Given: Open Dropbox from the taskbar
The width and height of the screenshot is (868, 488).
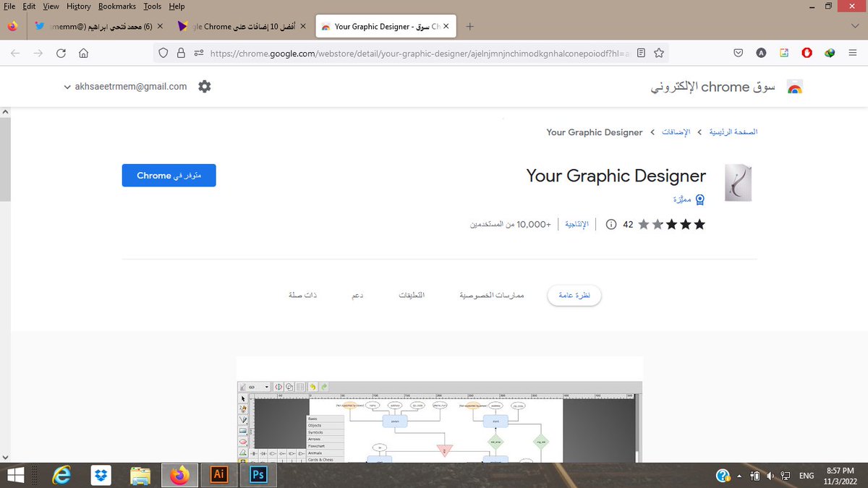Looking at the screenshot, I should point(101,475).
